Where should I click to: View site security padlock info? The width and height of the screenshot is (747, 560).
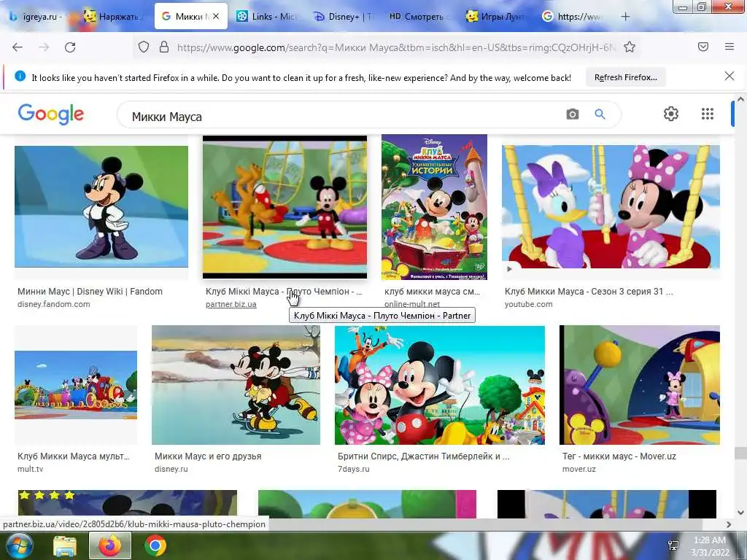coord(164,47)
